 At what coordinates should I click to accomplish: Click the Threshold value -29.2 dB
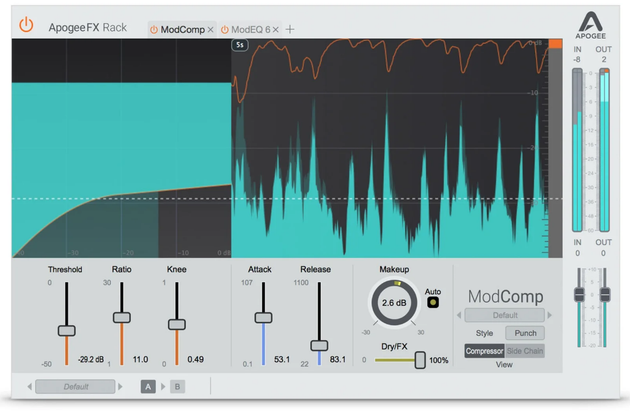pos(91,359)
